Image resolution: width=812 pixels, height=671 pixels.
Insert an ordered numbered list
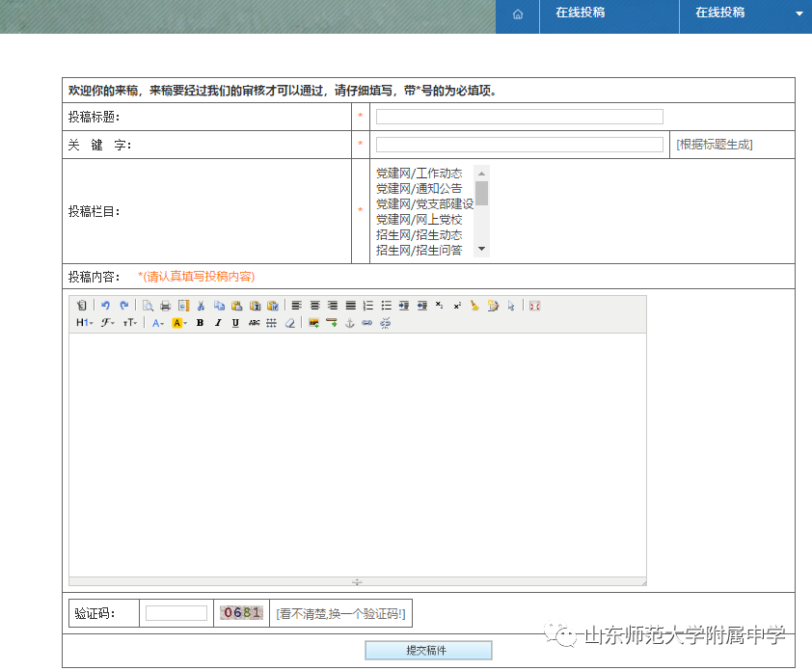[367, 306]
